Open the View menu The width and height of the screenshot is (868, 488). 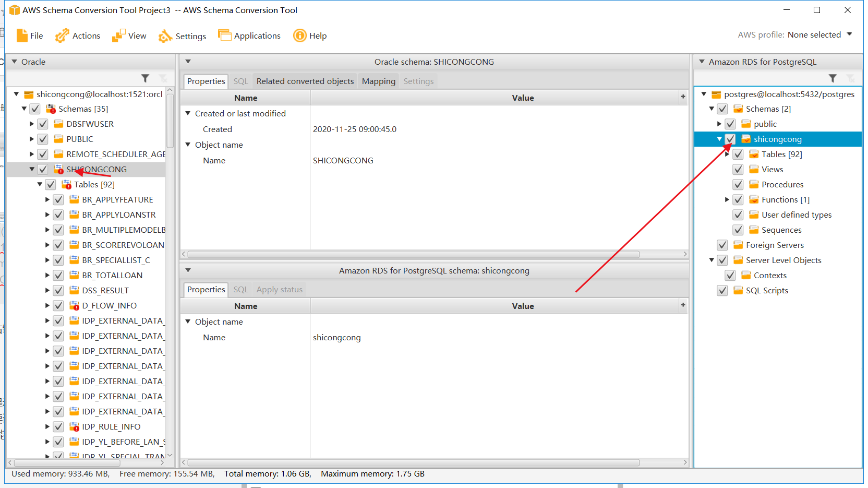(x=129, y=35)
